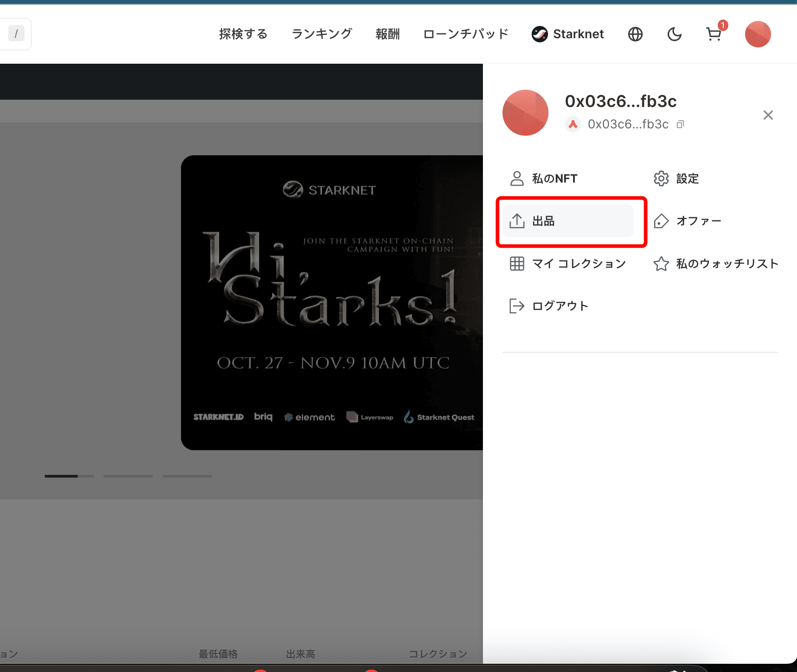The image size is (797, 672).
Task: Click the slash search shortcut field
Action: 16,34
